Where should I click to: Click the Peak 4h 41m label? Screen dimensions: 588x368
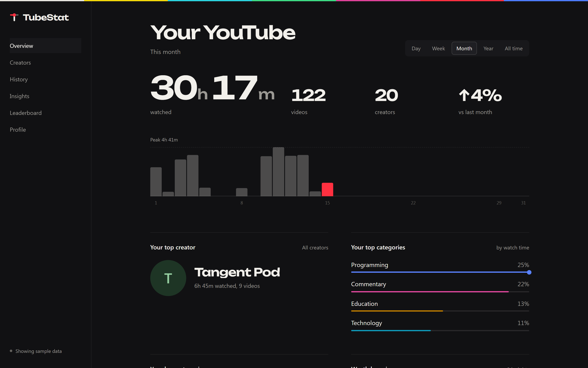click(x=164, y=140)
